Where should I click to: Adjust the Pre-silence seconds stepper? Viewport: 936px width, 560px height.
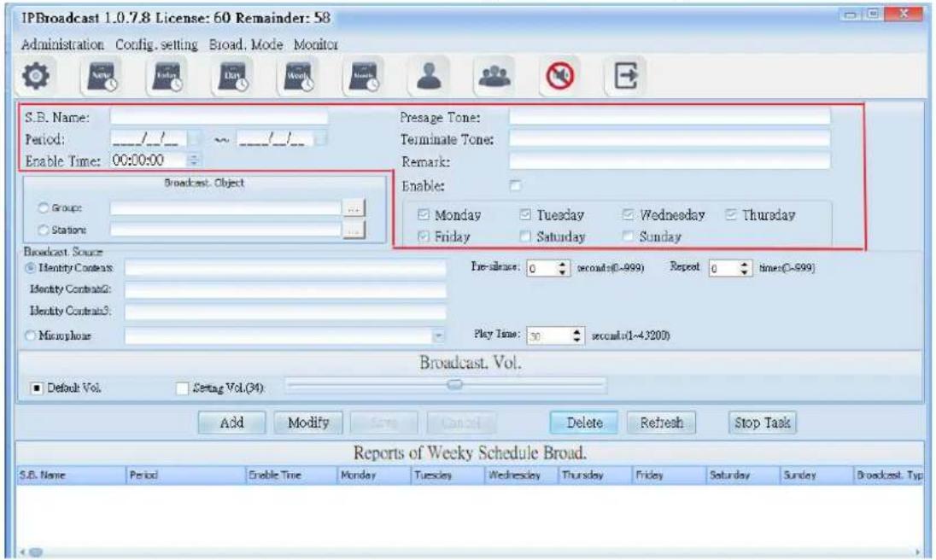pyautogui.click(x=562, y=268)
